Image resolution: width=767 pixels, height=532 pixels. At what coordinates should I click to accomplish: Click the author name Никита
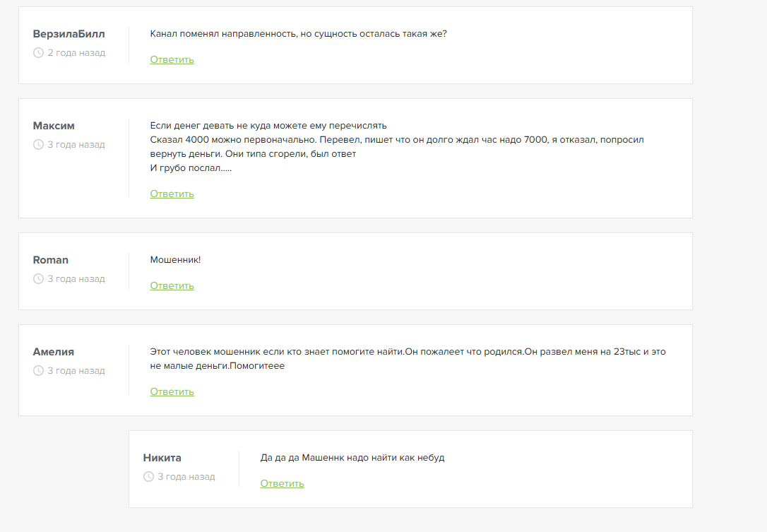162,458
